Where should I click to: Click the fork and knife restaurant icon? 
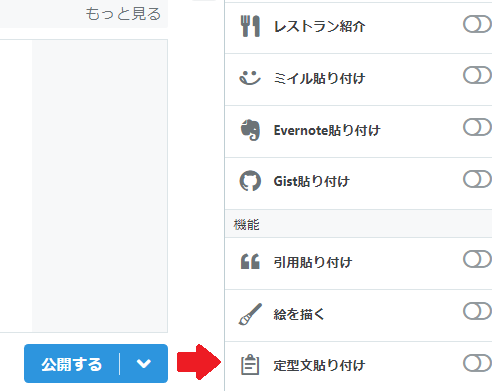pos(250,26)
